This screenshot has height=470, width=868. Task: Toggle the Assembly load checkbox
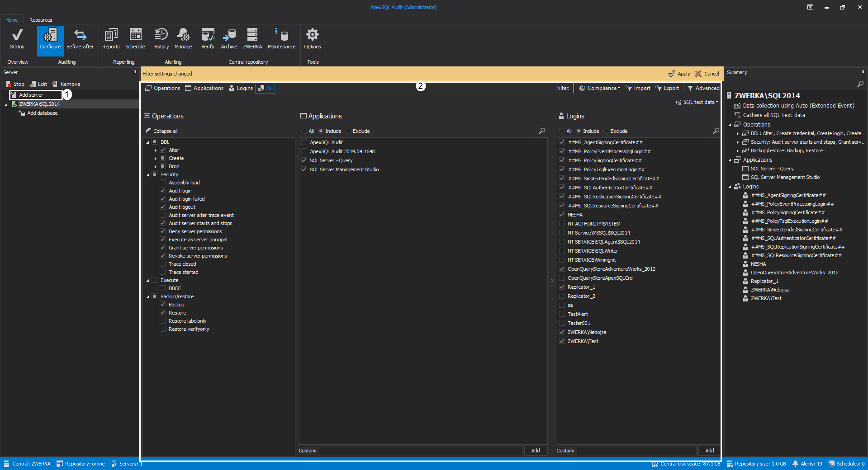point(163,183)
